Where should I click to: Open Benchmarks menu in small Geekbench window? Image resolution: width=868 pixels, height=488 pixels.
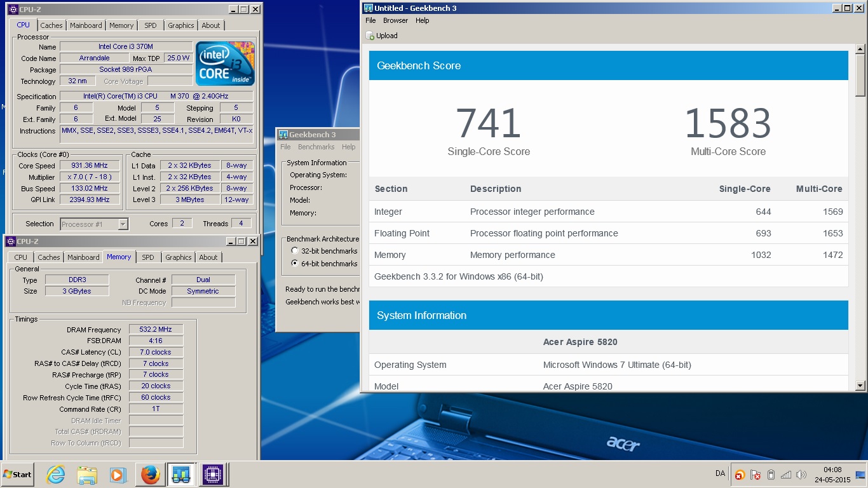coord(316,147)
